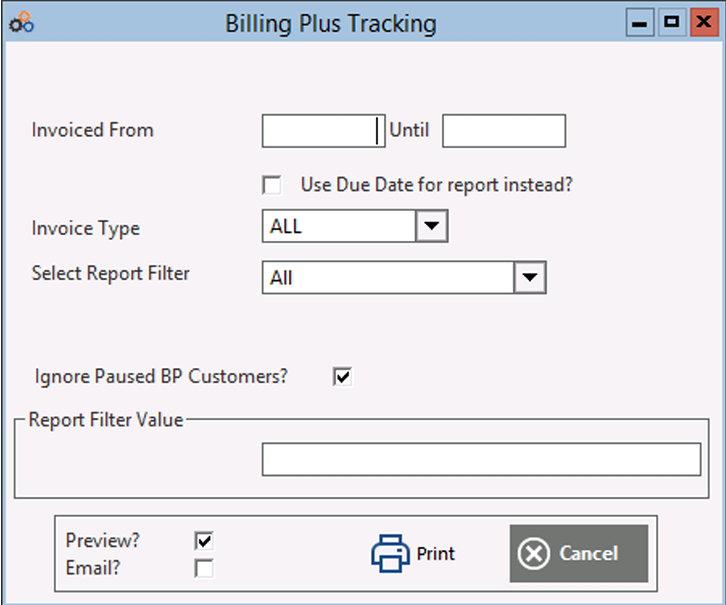Click the Preview? label text

tap(103, 540)
